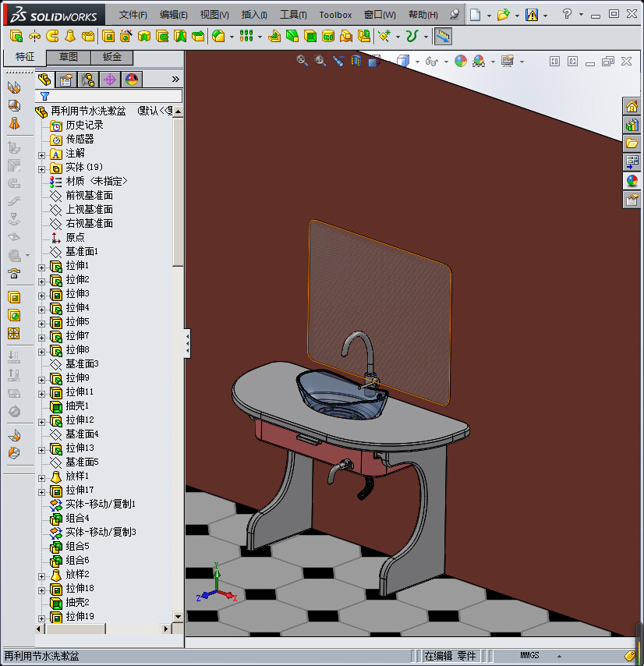Click the New document icon
644x666 pixels.
click(x=475, y=16)
